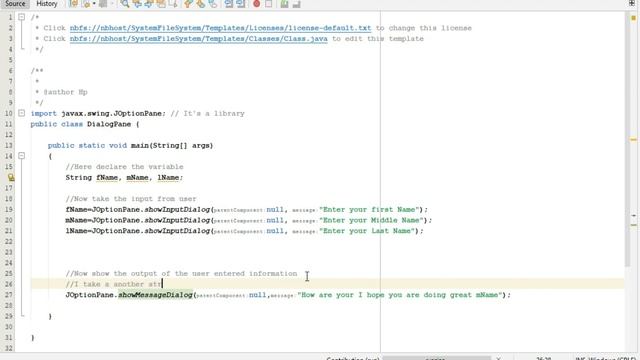Click 'public static void main' line
Screen dimensions: 640x360
[x=130, y=145]
